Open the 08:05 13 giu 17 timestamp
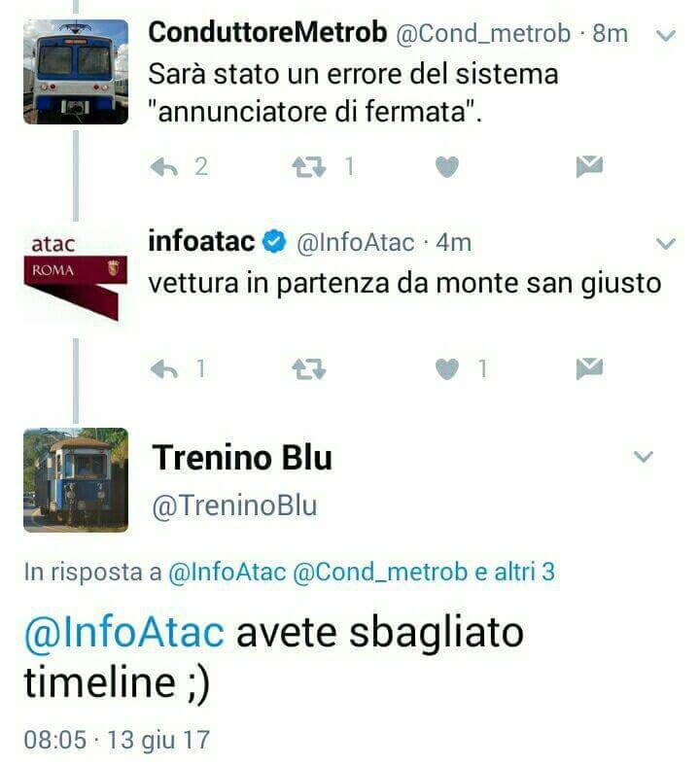Image resolution: width=700 pixels, height=766 pixels. 117,740
